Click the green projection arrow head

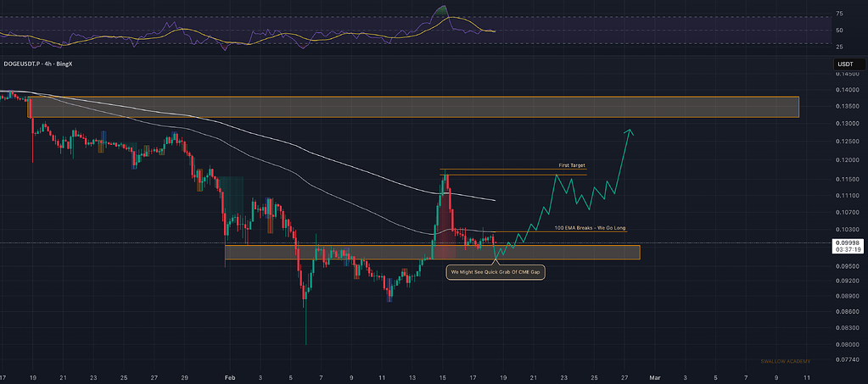coord(630,131)
